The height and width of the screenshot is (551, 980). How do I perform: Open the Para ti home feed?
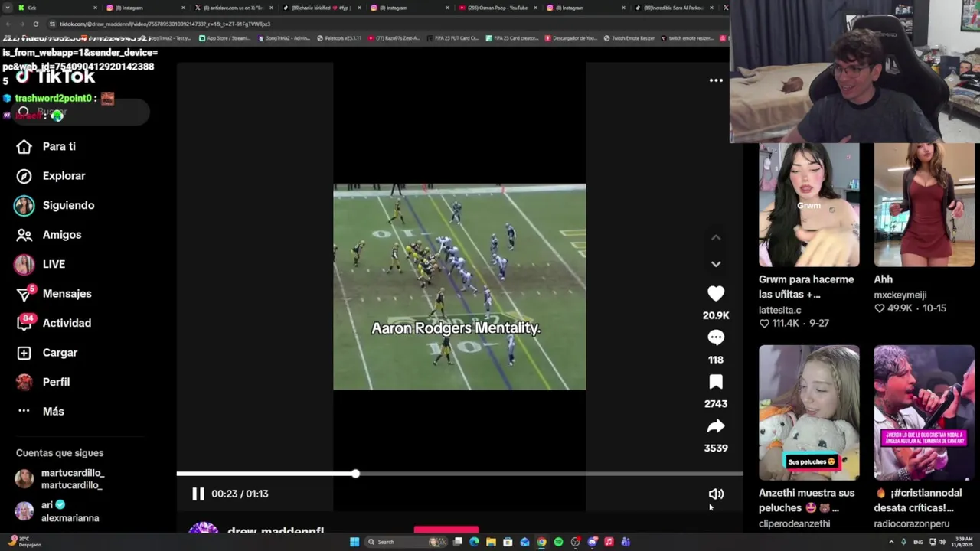click(46, 146)
